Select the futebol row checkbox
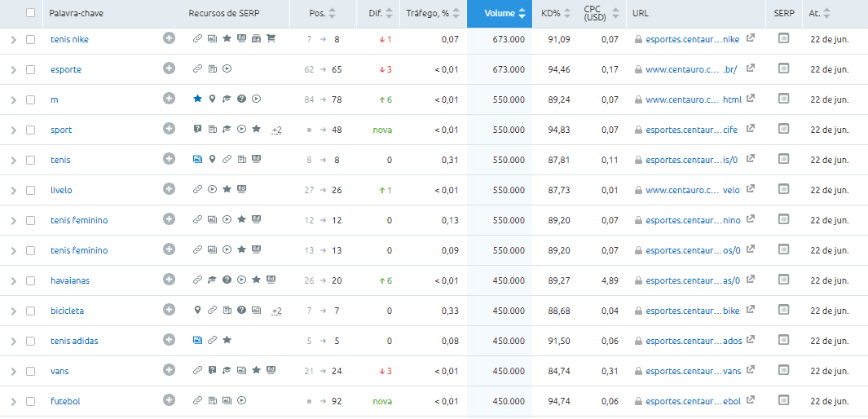 point(30,401)
